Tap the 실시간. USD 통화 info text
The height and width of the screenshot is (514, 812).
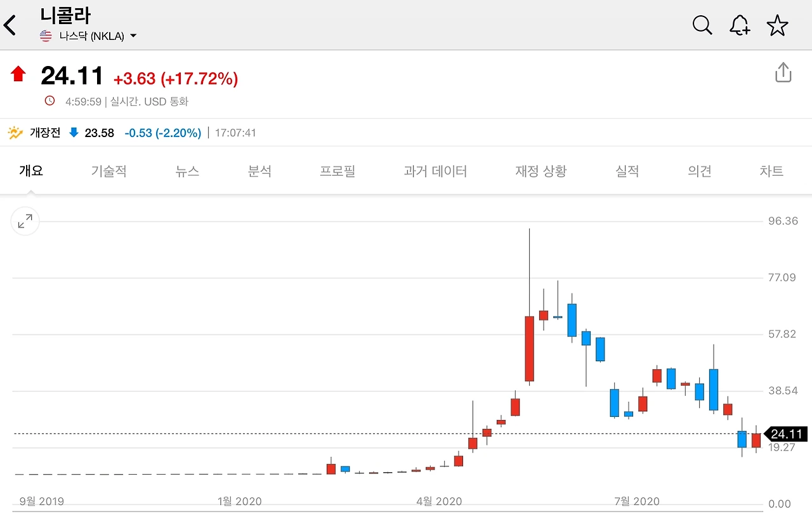(150, 101)
